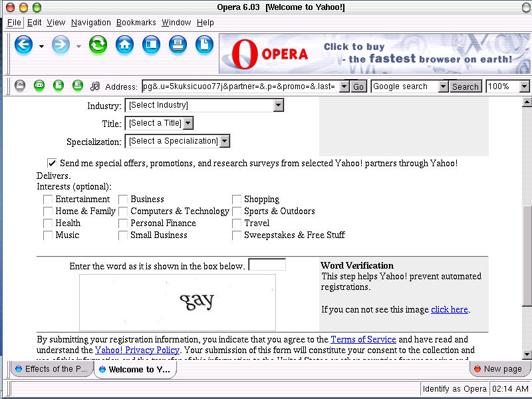Click the 02:14 AM clock
The height and width of the screenshot is (399, 532).
[x=510, y=389]
